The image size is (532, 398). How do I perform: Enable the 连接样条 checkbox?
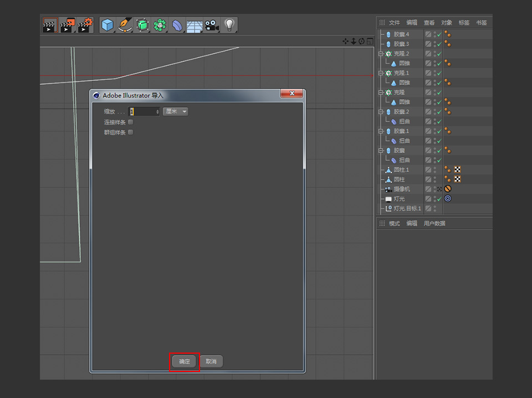click(130, 122)
